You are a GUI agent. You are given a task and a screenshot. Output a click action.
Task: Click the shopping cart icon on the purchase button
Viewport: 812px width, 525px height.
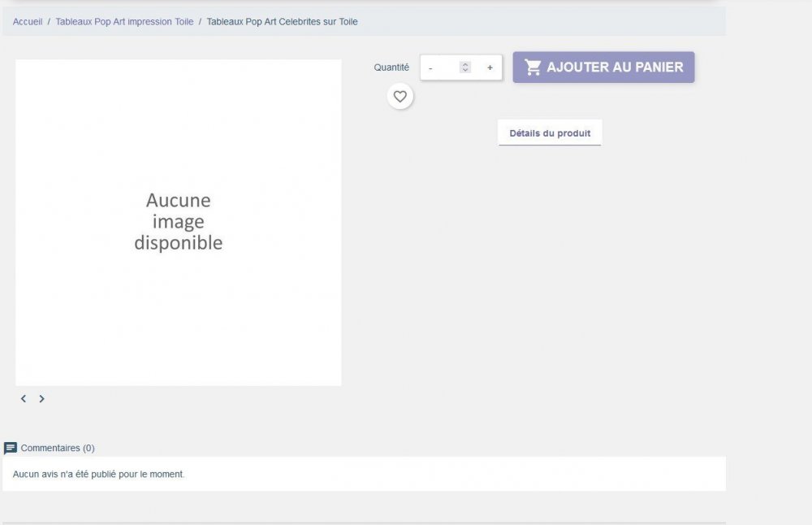coord(533,67)
